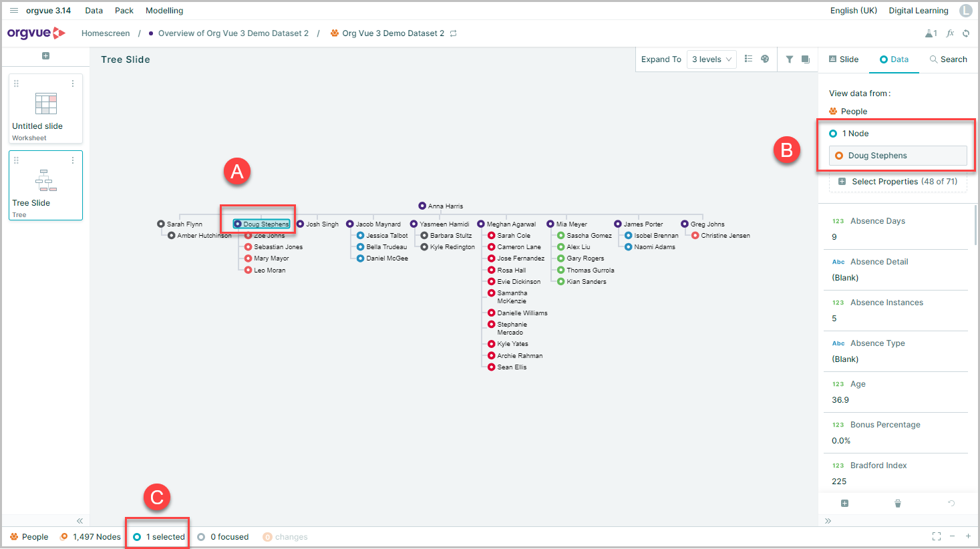980x549 pixels.
Task: Click the trash delete icon in Data panel
Action: click(898, 504)
